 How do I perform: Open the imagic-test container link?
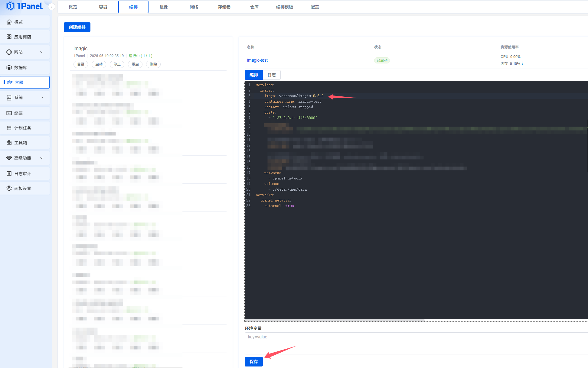pos(257,60)
